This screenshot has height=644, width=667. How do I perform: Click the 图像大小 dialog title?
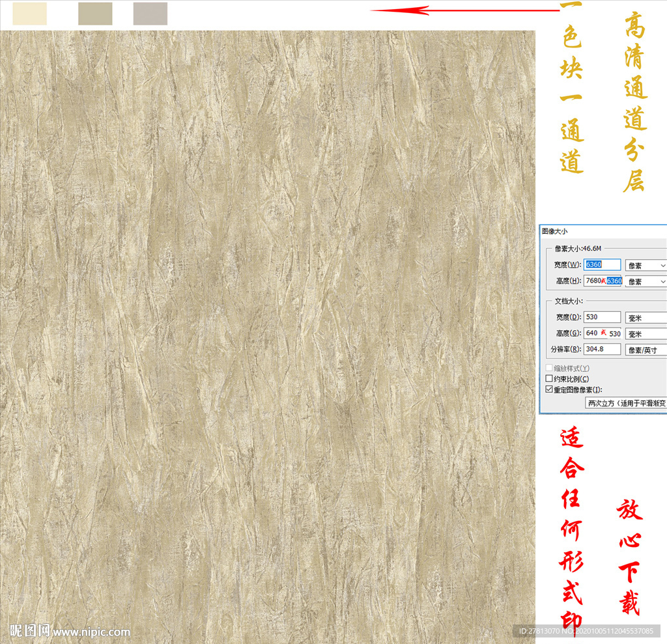tap(554, 231)
